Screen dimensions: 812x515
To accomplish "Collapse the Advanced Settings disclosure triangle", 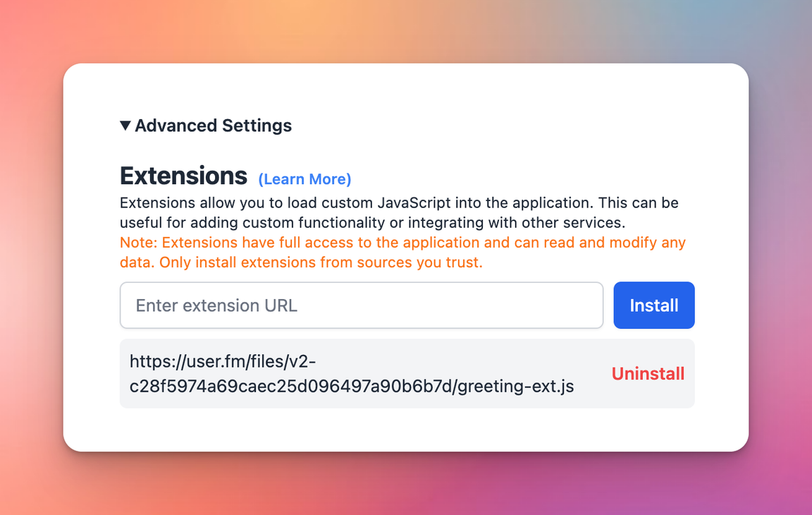I will 125,126.
